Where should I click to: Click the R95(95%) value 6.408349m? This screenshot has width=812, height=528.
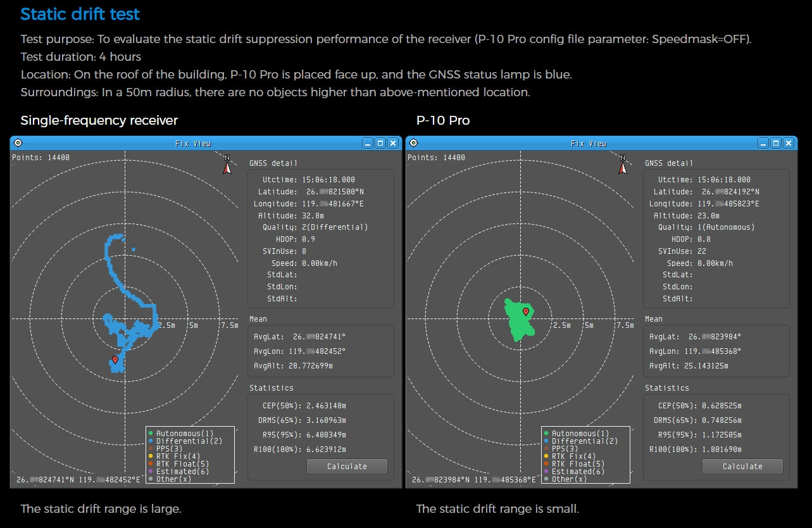pyautogui.click(x=326, y=435)
